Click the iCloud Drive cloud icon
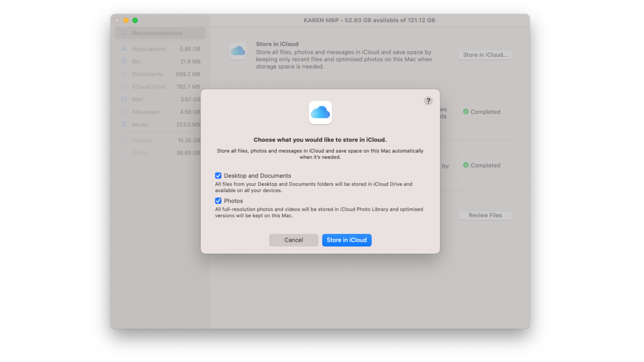Viewport: 644px width, 362px height. (124, 86)
